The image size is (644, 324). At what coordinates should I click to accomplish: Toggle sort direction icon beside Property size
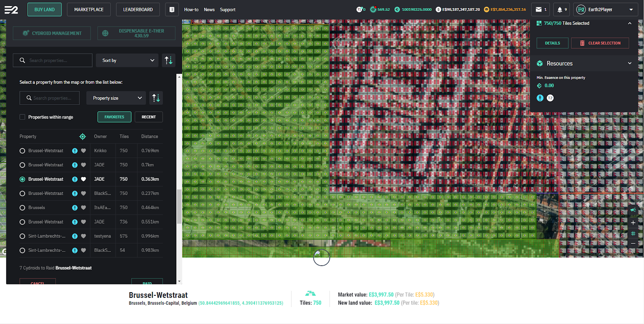coord(156,98)
